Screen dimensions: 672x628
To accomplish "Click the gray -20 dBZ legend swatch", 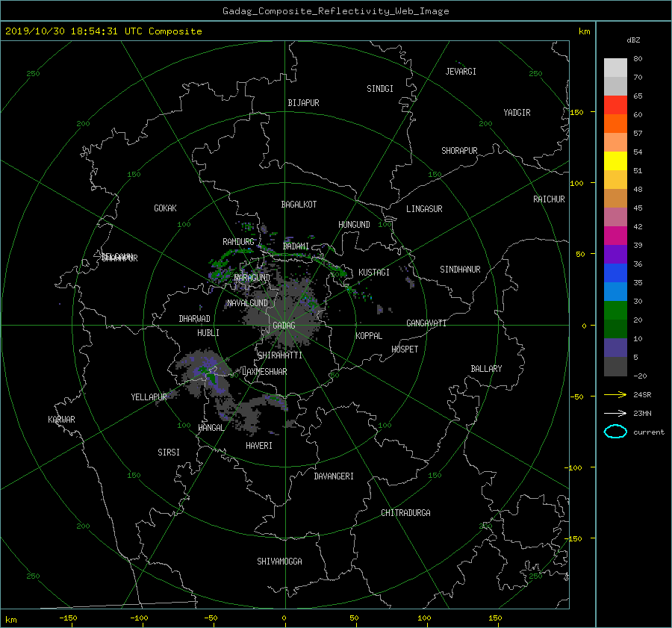I will coord(615,367).
